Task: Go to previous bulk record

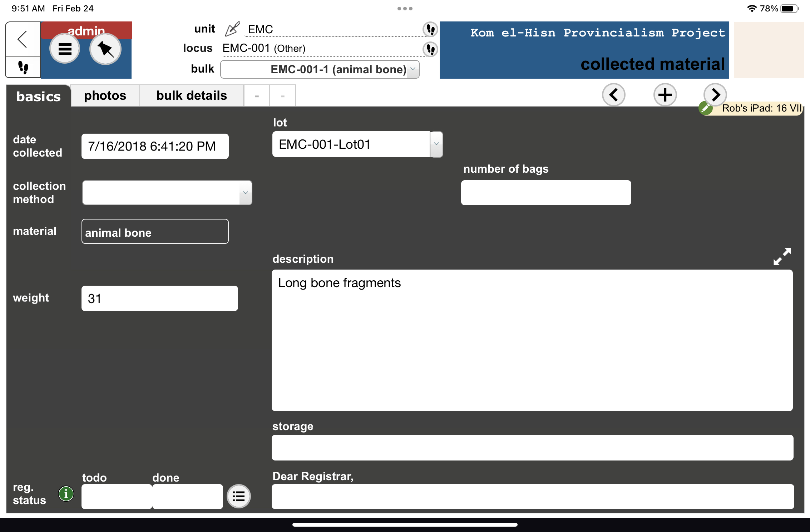Action: click(614, 95)
